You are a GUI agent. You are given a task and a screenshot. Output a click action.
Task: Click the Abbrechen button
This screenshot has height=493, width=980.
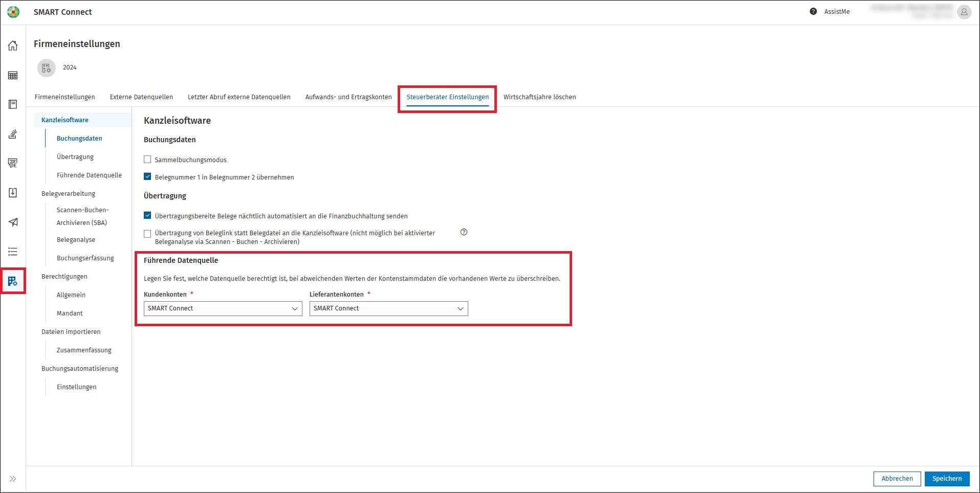897,479
